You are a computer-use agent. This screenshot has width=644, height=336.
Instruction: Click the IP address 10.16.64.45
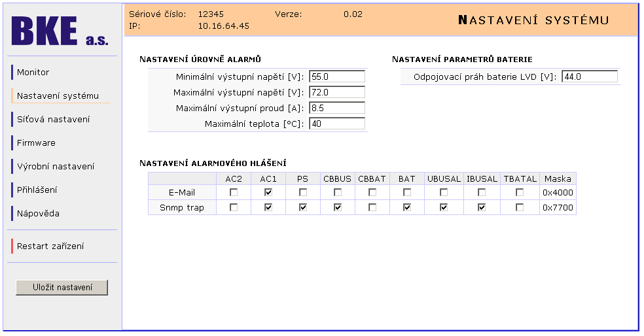coord(223,26)
